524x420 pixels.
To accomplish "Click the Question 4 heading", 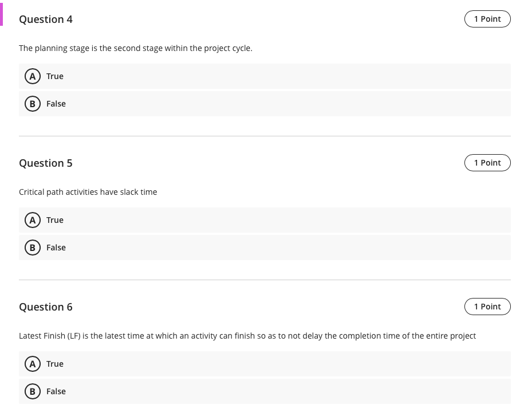I will click(x=46, y=19).
